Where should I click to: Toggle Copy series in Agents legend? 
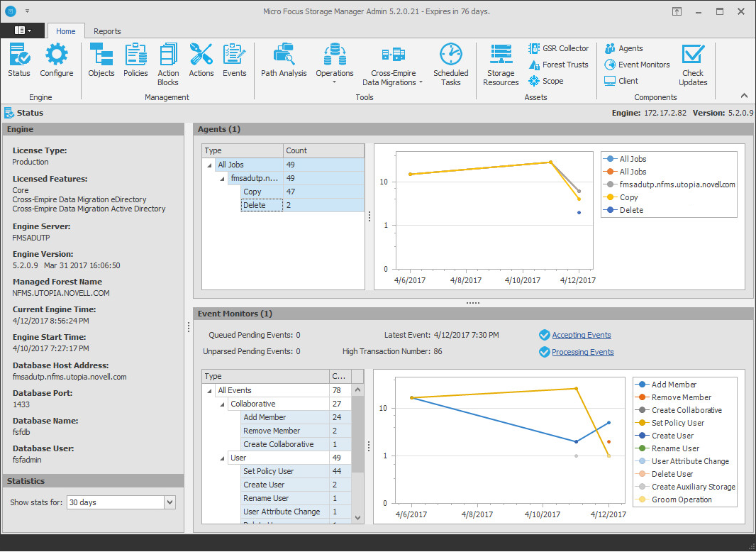pyautogui.click(x=622, y=197)
